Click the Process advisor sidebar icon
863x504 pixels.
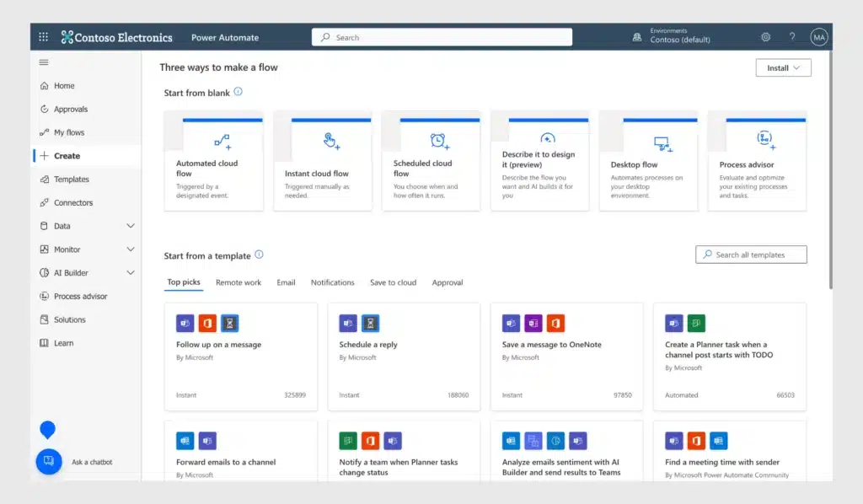click(44, 296)
